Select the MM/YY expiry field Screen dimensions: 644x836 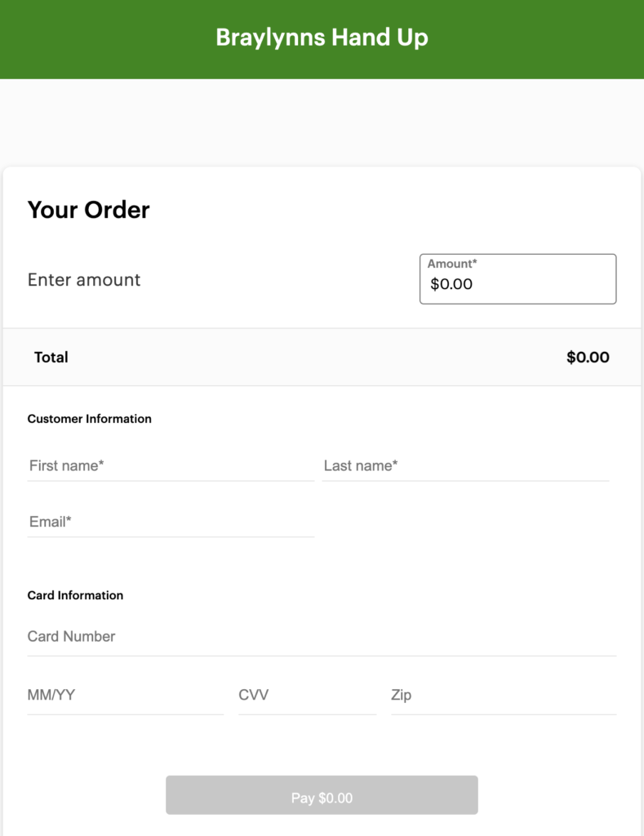pos(125,696)
